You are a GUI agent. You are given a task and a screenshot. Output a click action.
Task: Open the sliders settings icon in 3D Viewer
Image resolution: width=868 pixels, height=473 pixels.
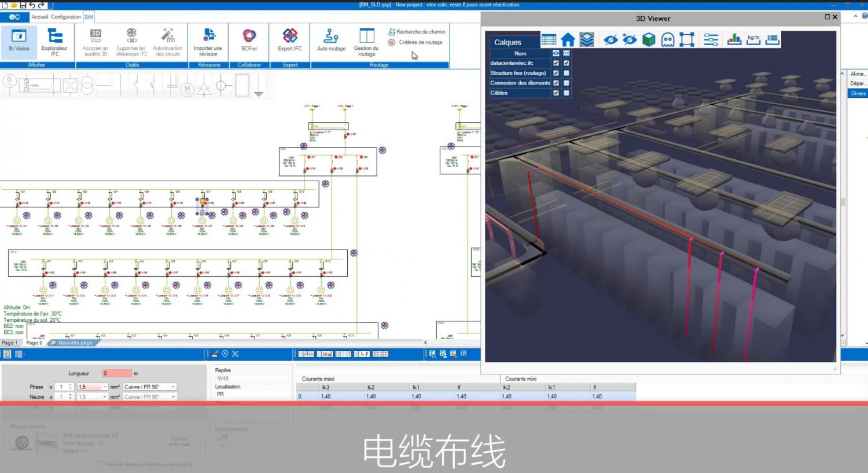click(711, 40)
